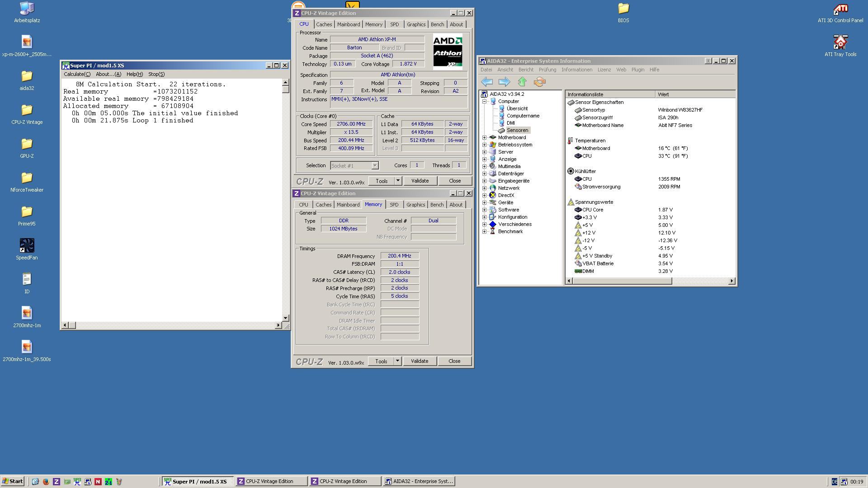Click the Internet Explorer quick launch icon
Screen dimensions: 868x488
(35, 482)
